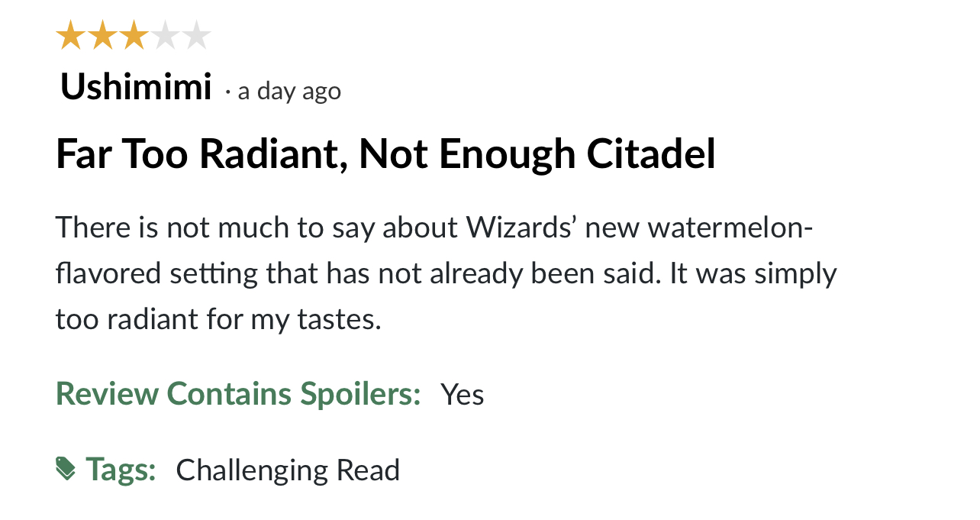This screenshot has width=980, height=520.
Task: Click the third gold rating star
Action: click(134, 36)
